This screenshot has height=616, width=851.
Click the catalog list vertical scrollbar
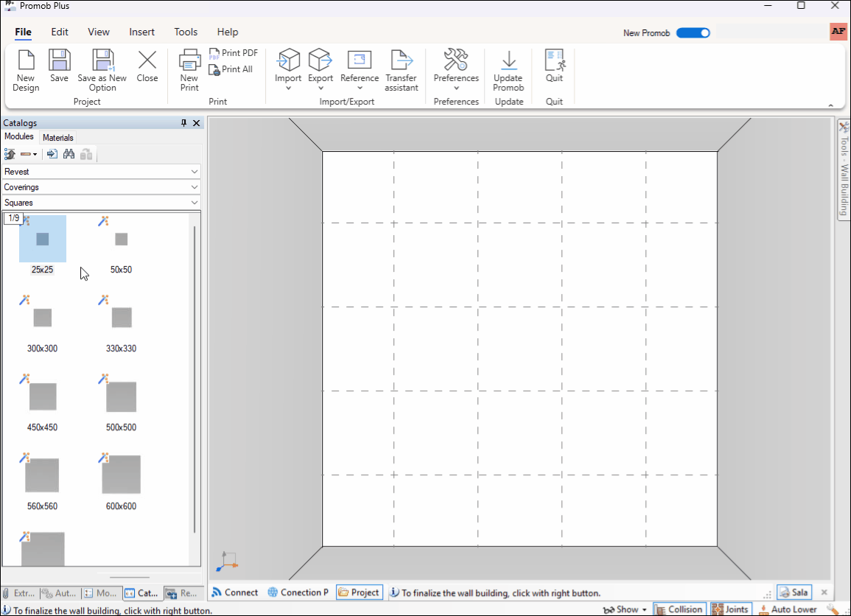point(195,379)
